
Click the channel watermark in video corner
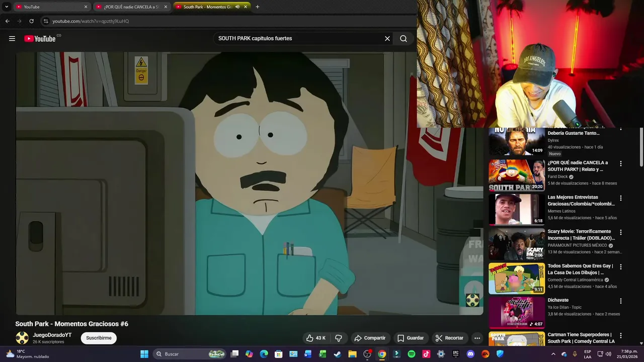[472, 300]
